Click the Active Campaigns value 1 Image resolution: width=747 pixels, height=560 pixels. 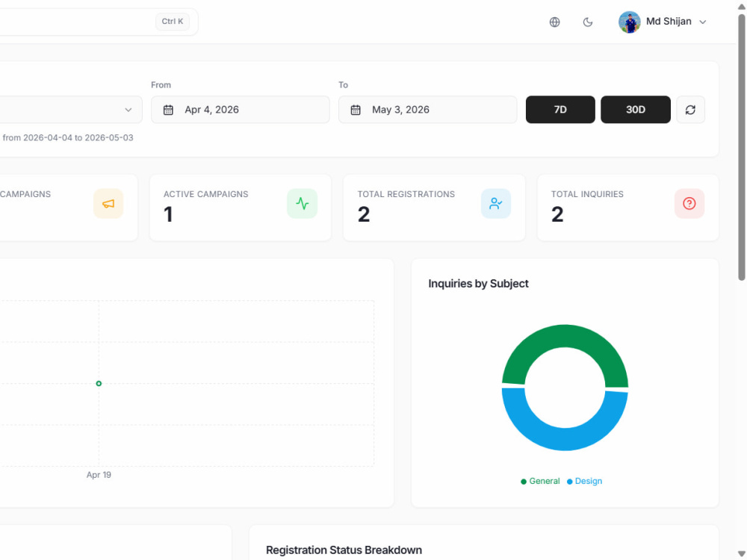click(x=168, y=214)
